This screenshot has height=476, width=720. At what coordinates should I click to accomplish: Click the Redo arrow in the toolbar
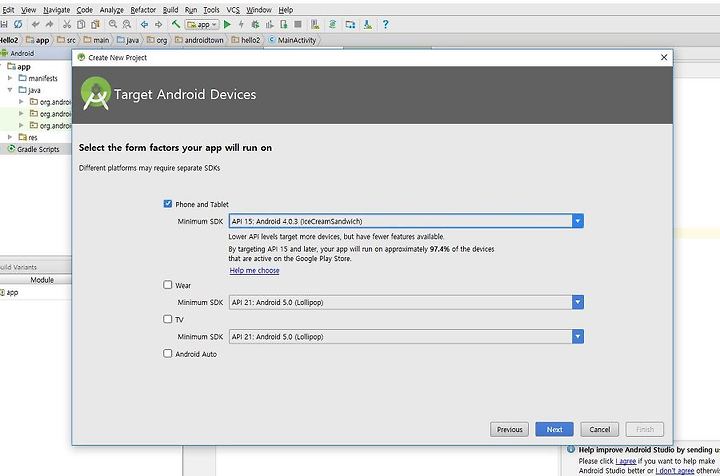50,24
